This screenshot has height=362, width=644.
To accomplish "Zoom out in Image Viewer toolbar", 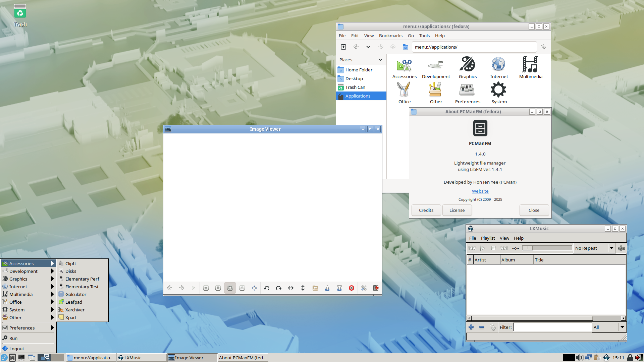I will 206,288.
